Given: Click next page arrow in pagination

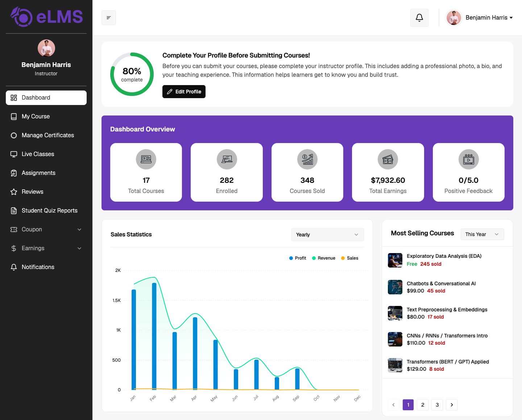Looking at the screenshot, I should click(452, 405).
